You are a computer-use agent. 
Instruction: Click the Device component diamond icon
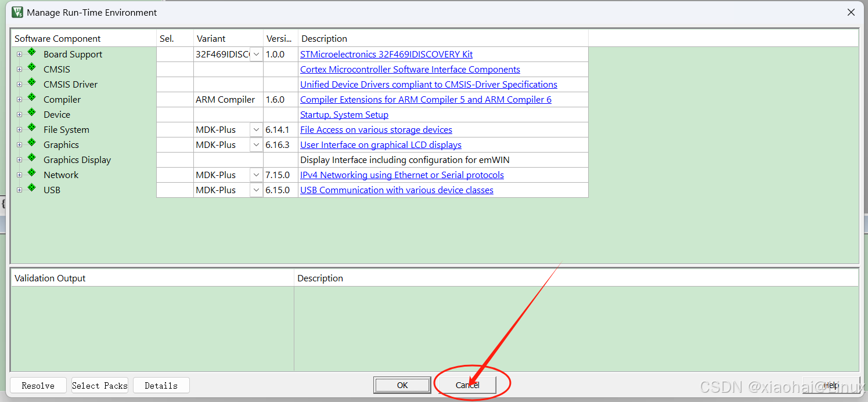(32, 113)
